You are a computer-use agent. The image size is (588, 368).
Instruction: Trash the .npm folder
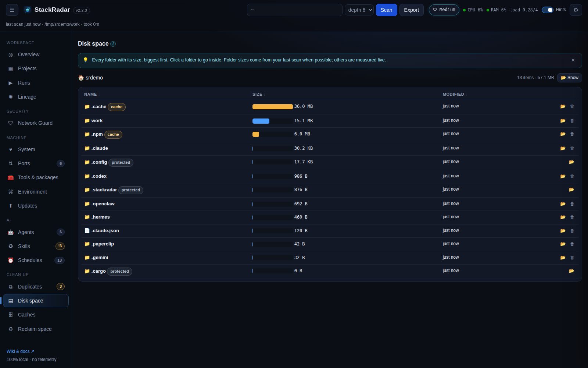coord(572,134)
